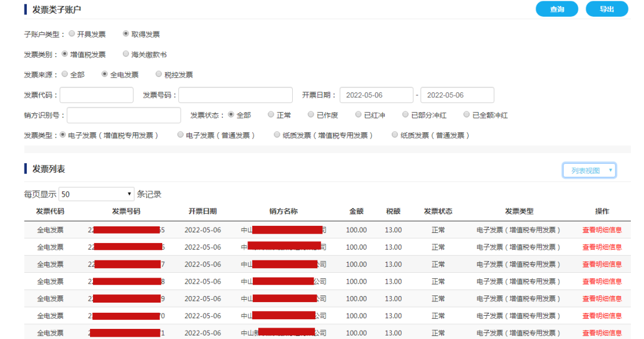Set invoice status to 已红冲
Screen dimensions: 644x339
click(x=358, y=114)
